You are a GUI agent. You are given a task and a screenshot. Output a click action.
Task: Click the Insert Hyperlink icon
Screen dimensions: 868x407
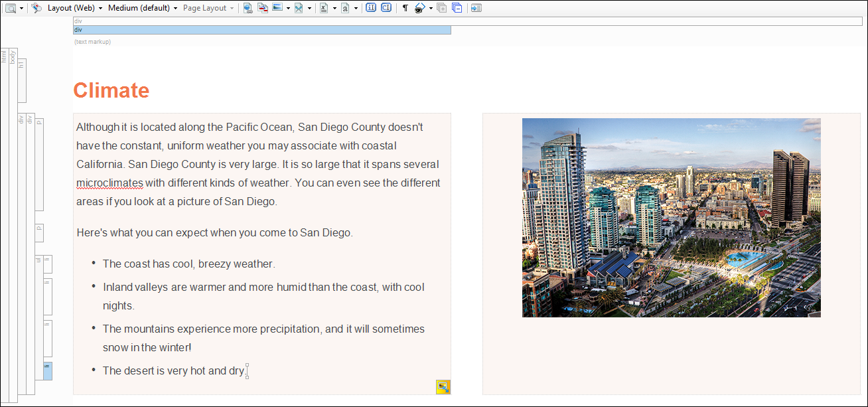248,8
